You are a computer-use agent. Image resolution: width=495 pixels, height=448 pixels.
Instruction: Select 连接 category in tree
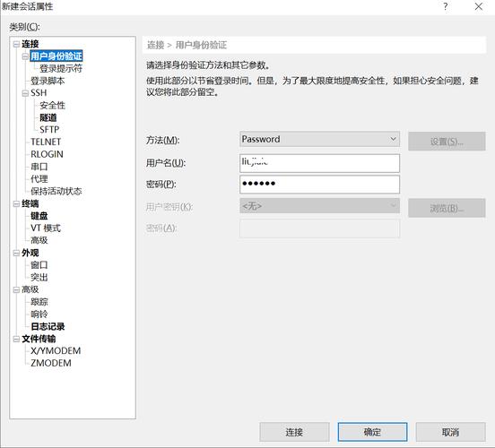30,44
